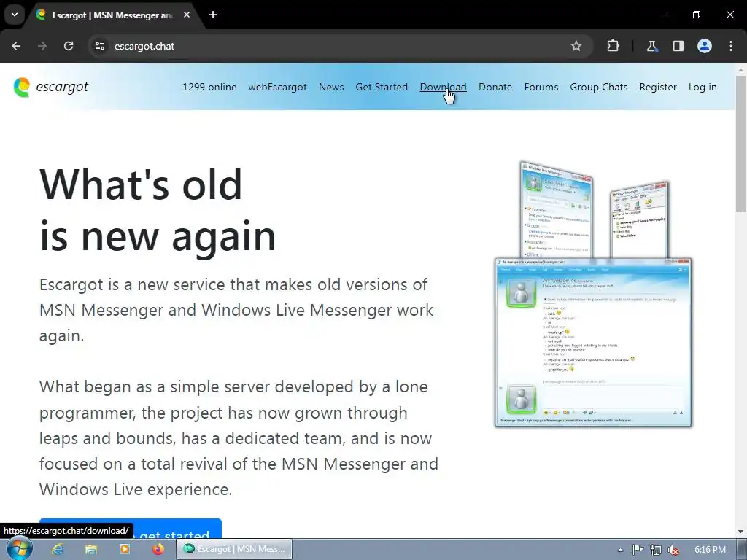Image resolution: width=747 pixels, height=560 pixels.
Task: Click the address bar URL escargot.chat
Action: tap(144, 46)
